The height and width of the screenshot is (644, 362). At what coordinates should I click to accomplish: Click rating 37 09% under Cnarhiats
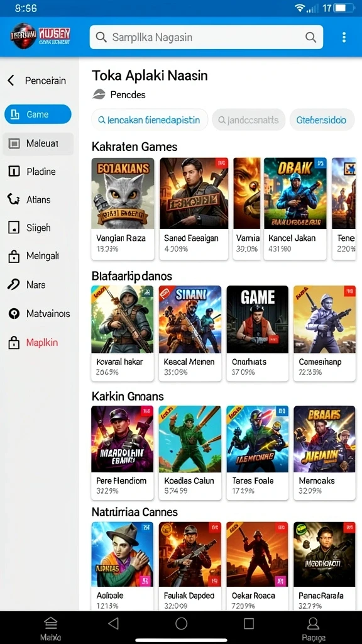[243, 372]
